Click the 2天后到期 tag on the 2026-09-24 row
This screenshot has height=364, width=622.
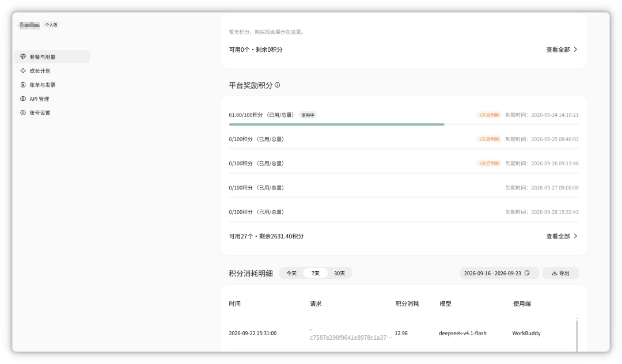(489, 115)
